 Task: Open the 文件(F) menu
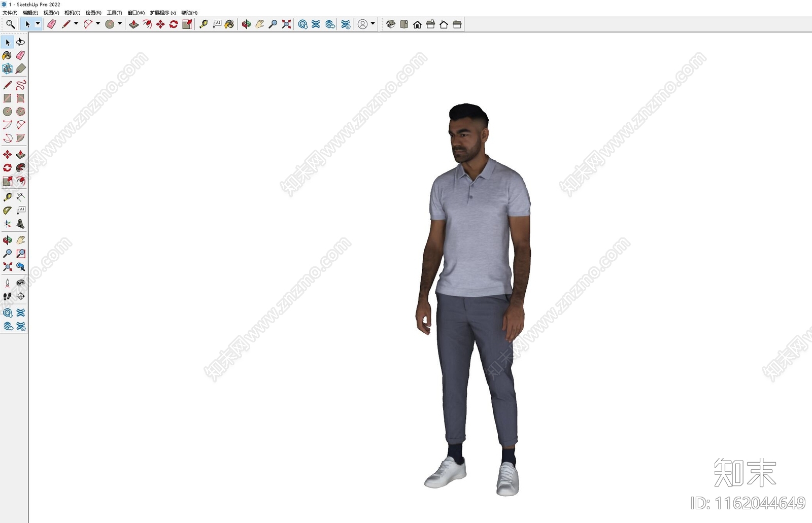coord(10,13)
